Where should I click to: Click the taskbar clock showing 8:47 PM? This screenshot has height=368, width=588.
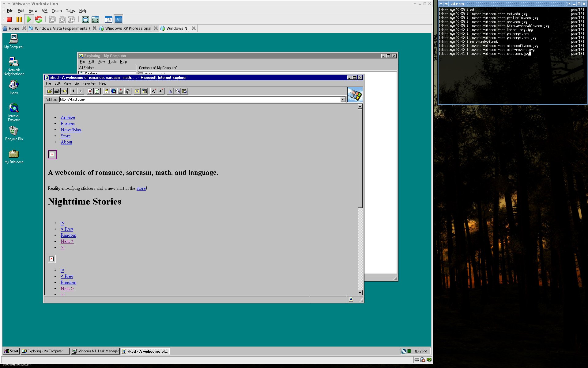(x=421, y=351)
